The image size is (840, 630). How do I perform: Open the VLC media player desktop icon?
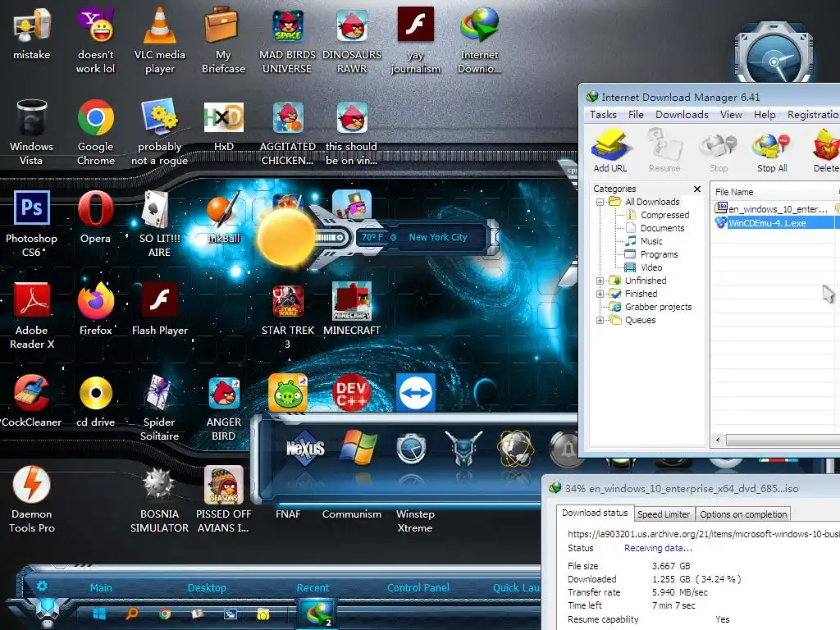click(160, 41)
